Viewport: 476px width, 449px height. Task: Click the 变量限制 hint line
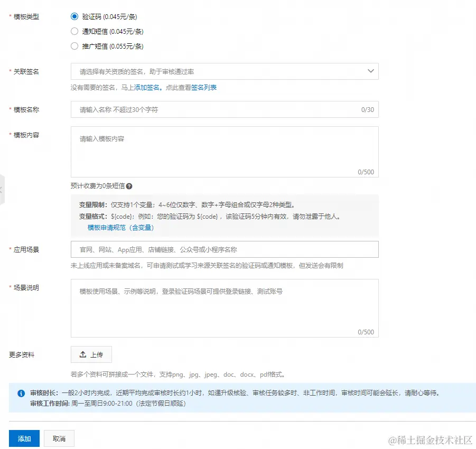[x=187, y=204]
